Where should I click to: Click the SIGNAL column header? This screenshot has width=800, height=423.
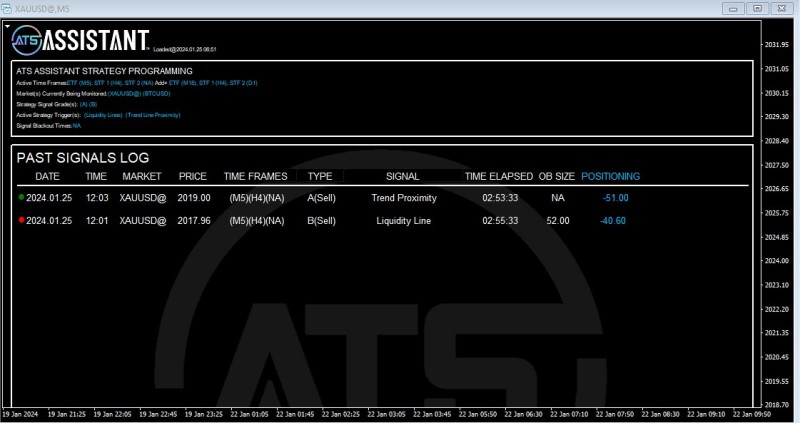click(x=403, y=177)
